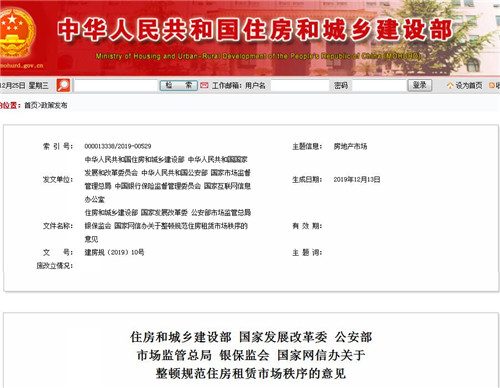Click the mohurd.gov.cn domain text
500x388 pixels.
point(22,65)
